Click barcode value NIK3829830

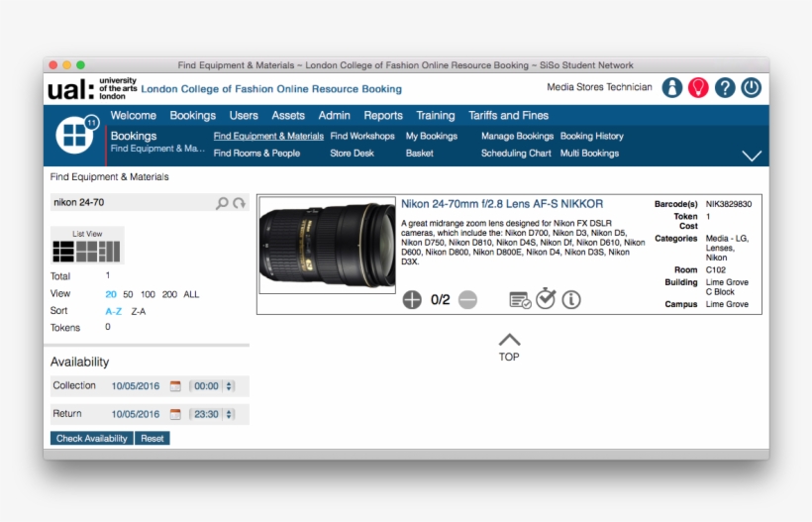pyautogui.click(x=729, y=204)
